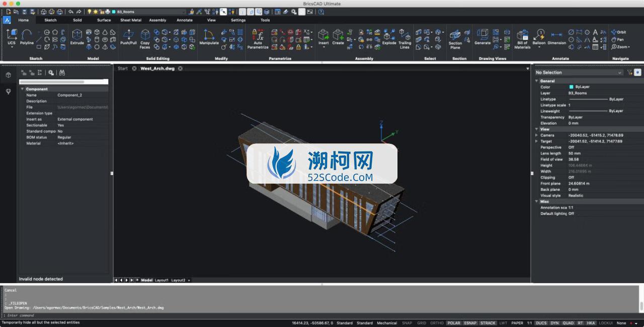
Task: Expand the Target property row
Action: pos(536,141)
